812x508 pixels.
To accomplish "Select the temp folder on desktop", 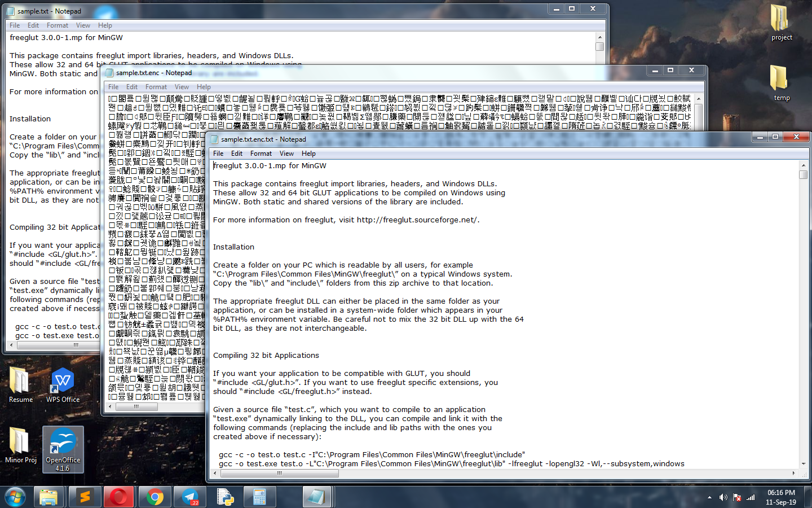I will click(x=782, y=82).
